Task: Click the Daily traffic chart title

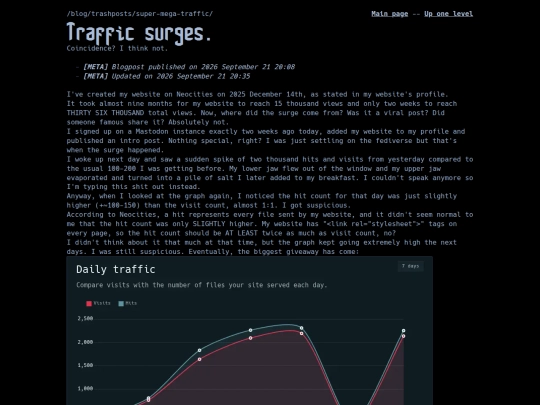Action: 116,269
